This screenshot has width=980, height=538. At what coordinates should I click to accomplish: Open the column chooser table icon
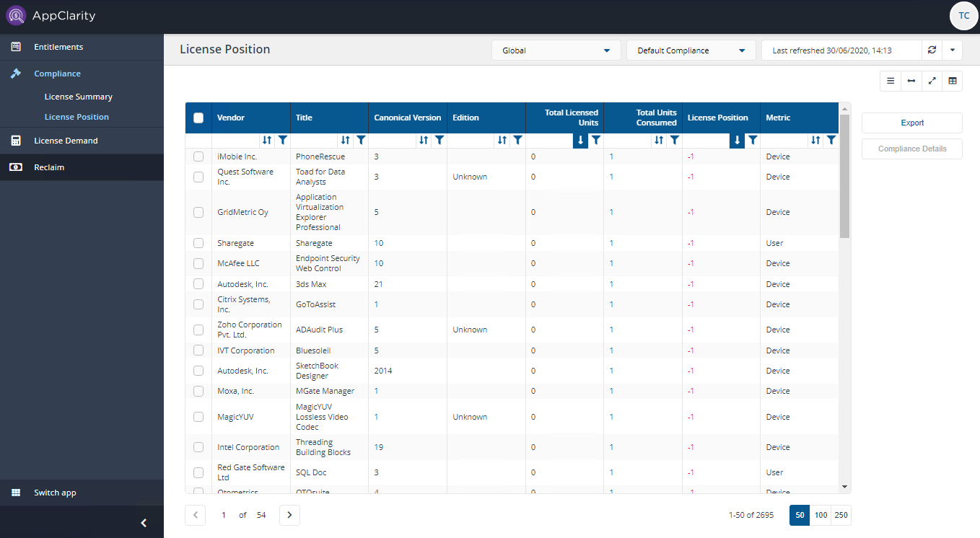pyautogui.click(x=953, y=81)
